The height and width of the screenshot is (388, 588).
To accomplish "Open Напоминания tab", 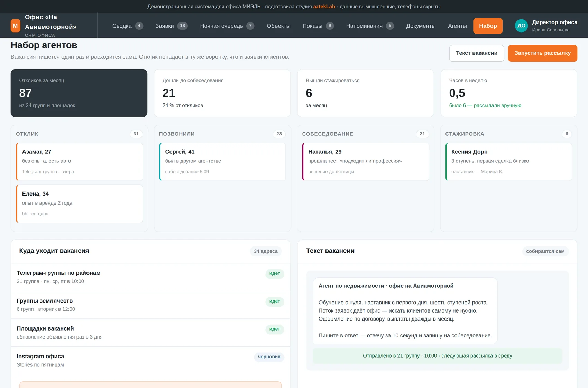I will pos(370,26).
